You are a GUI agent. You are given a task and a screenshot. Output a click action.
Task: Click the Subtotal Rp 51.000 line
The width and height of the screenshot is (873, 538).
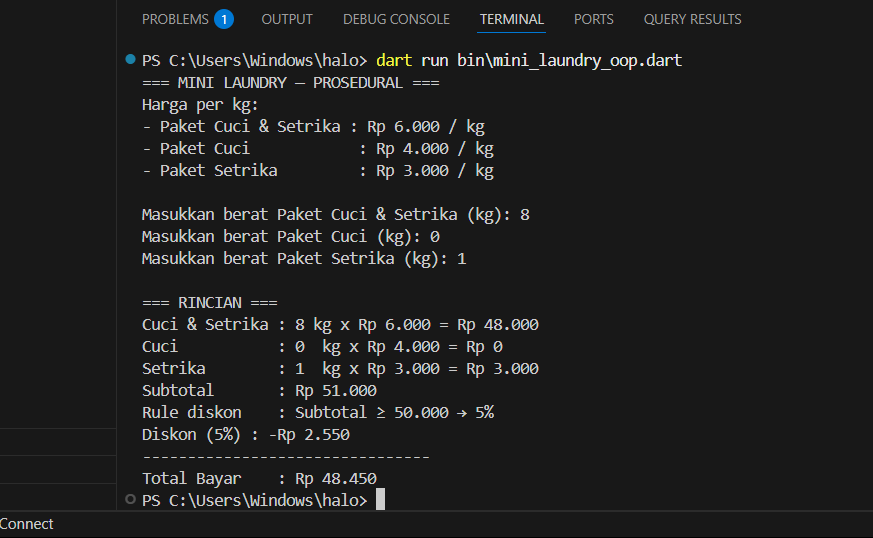(x=259, y=391)
